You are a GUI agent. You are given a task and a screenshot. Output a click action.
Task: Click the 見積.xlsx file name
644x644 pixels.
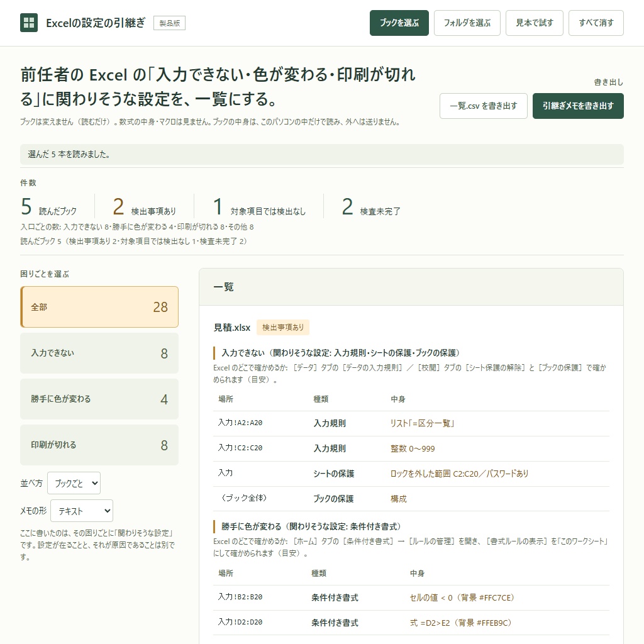[231, 327]
